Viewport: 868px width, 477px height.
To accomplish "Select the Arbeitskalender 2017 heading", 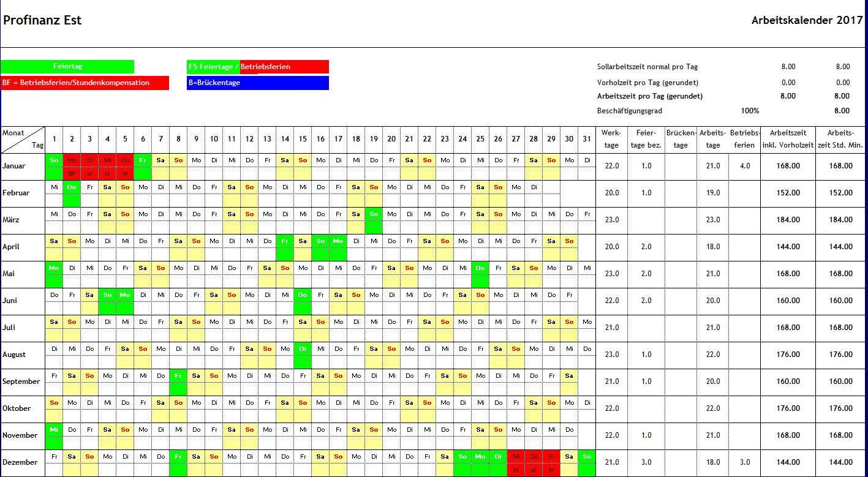I will point(807,21).
